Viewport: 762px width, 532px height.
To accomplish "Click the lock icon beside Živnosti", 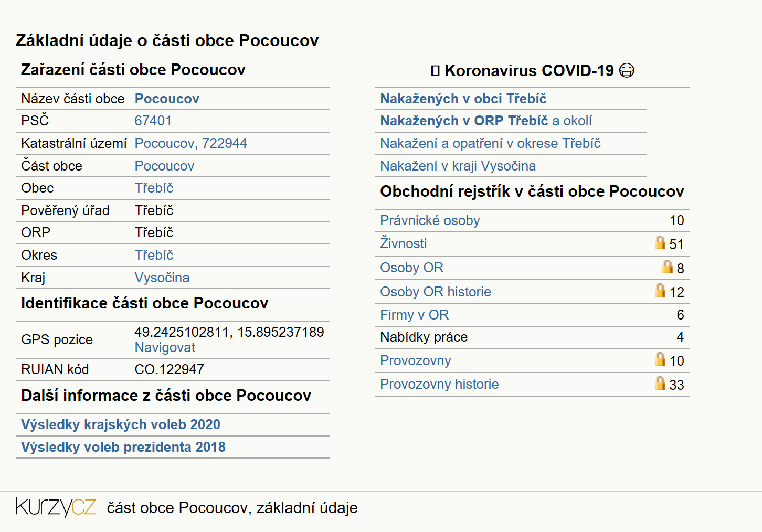I will pos(660,242).
